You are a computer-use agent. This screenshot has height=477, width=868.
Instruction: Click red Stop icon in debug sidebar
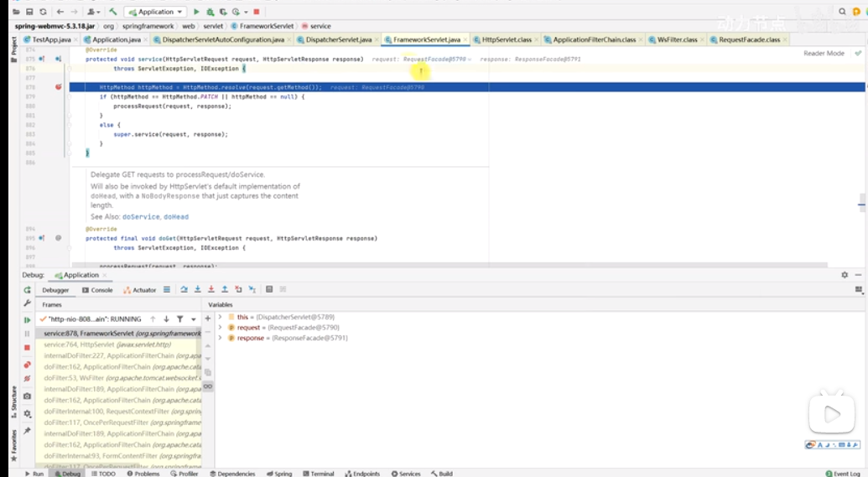[27, 348]
